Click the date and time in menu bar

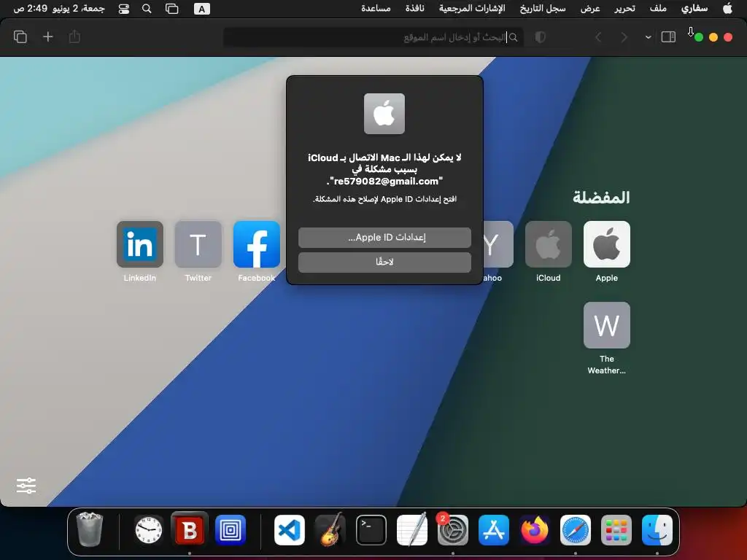click(x=59, y=9)
